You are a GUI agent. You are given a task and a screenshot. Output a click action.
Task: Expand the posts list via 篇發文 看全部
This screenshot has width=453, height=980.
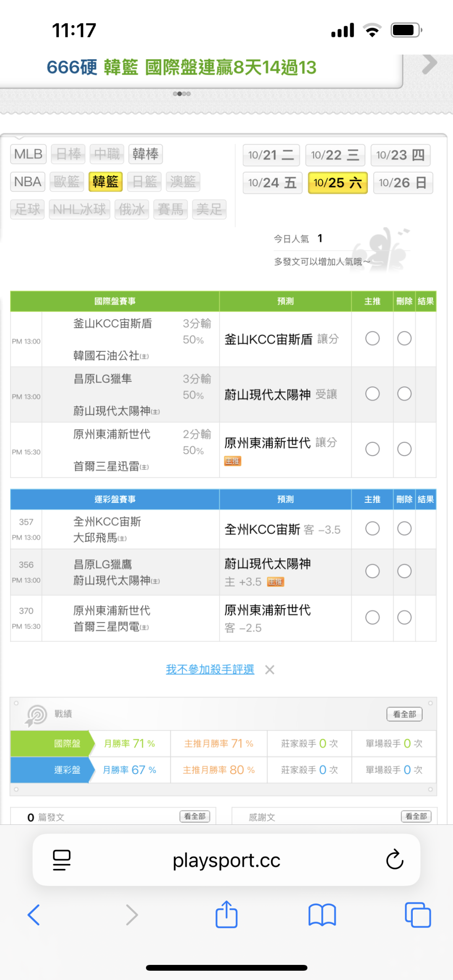click(x=195, y=816)
